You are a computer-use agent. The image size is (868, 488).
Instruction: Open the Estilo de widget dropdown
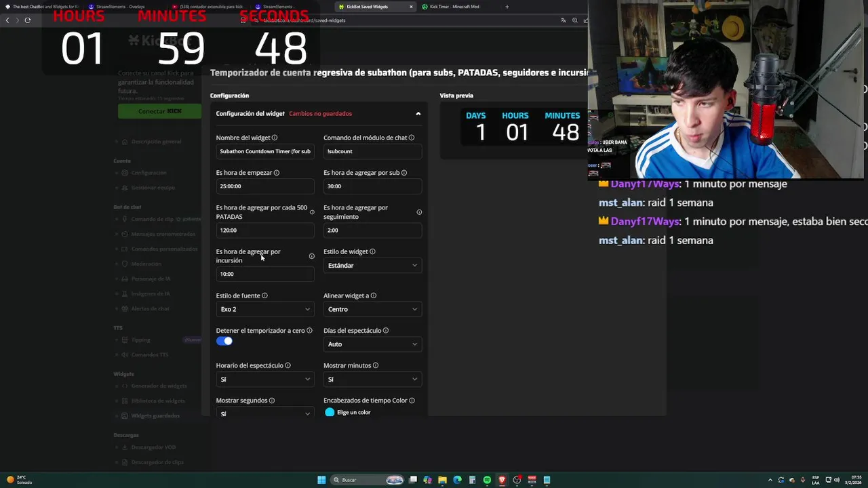coord(372,266)
